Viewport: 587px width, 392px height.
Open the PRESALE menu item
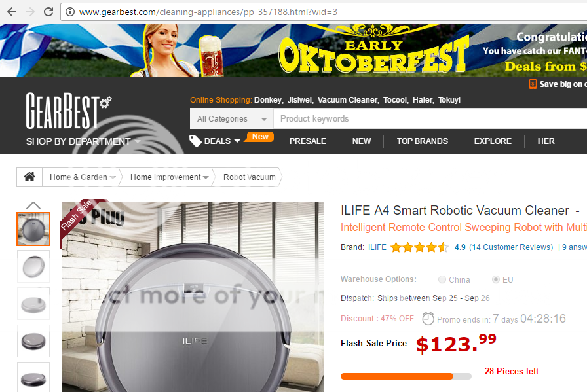[x=308, y=141]
